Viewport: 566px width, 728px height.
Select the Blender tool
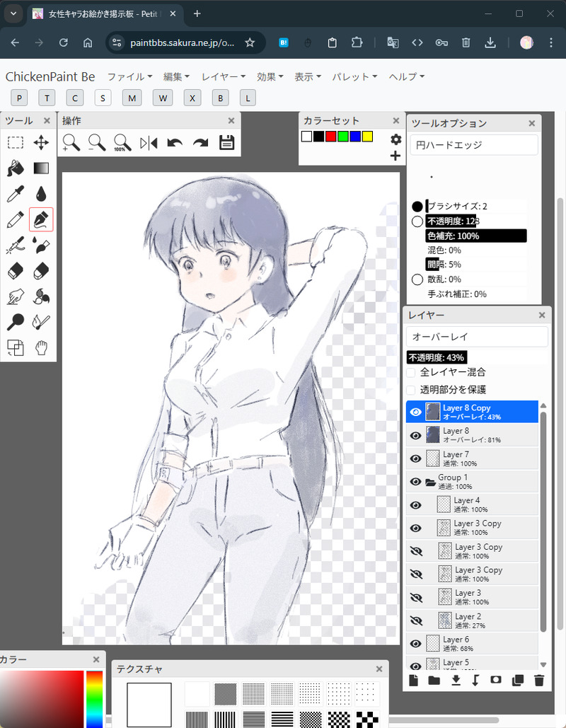tap(41, 296)
